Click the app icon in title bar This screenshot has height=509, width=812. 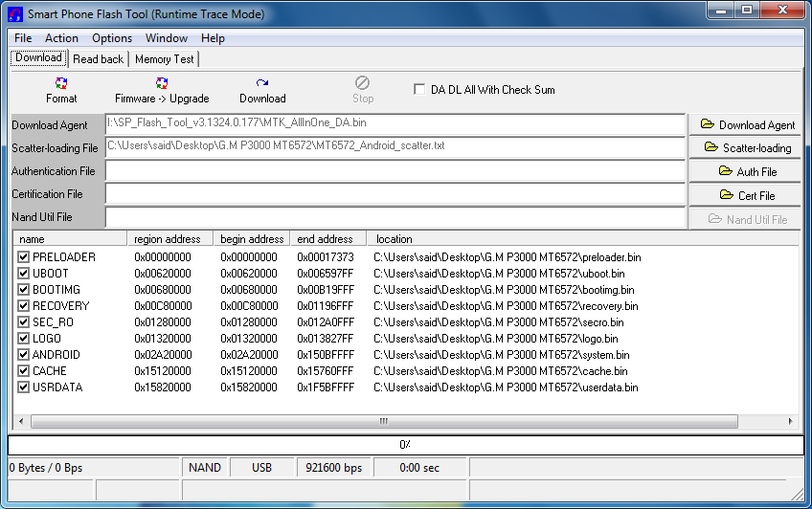click(15, 14)
